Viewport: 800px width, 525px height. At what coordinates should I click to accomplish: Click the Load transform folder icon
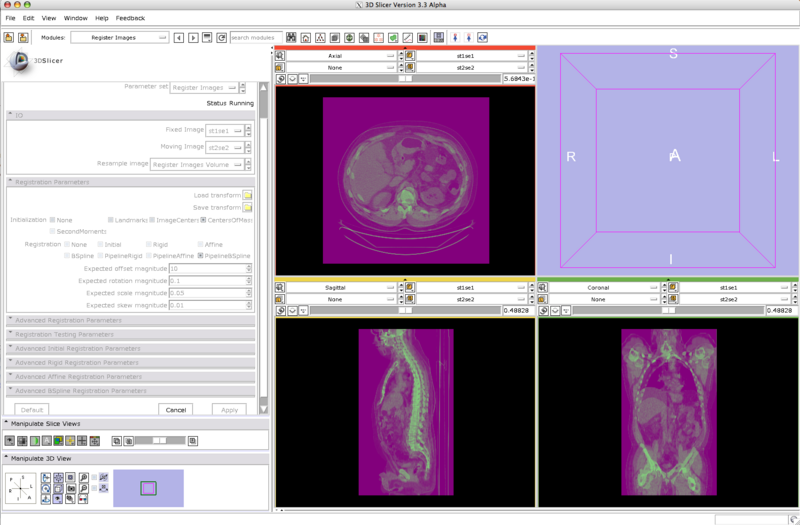(x=247, y=195)
